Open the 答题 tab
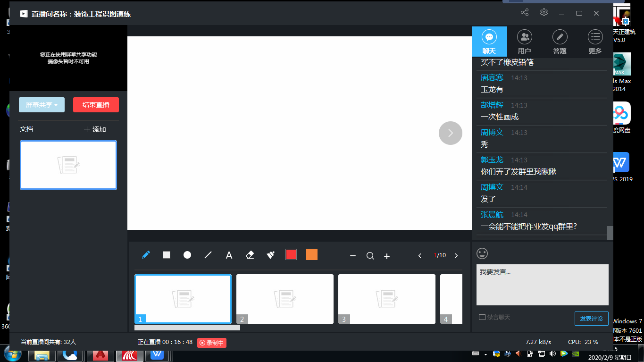This screenshot has height=362, width=644. [560, 42]
